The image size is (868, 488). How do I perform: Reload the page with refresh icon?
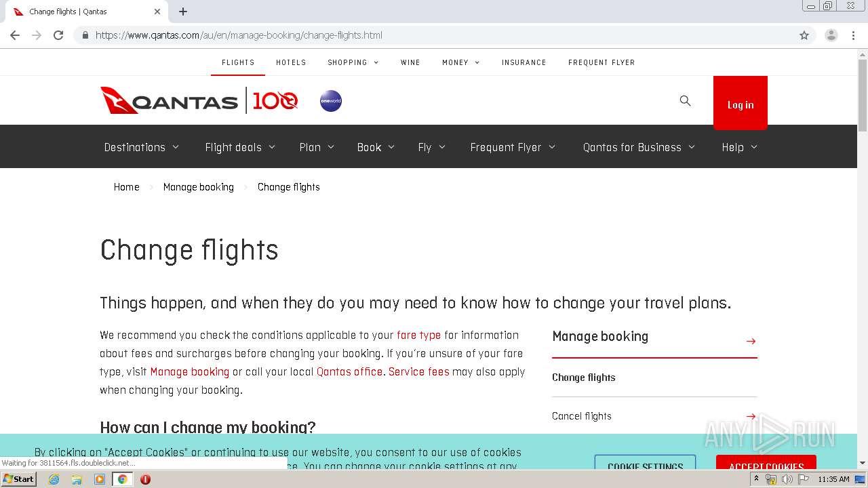(x=58, y=35)
